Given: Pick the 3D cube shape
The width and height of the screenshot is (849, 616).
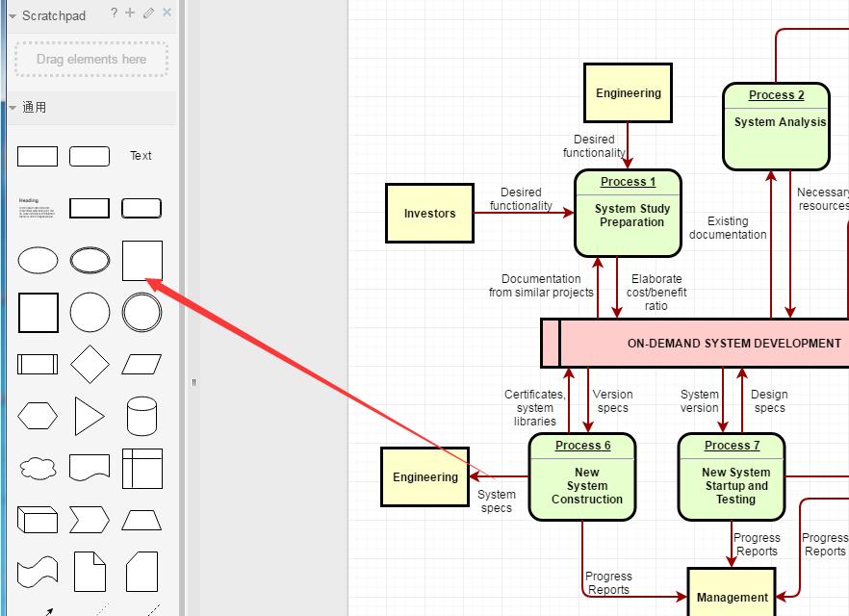Looking at the screenshot, I should [39, 521].
